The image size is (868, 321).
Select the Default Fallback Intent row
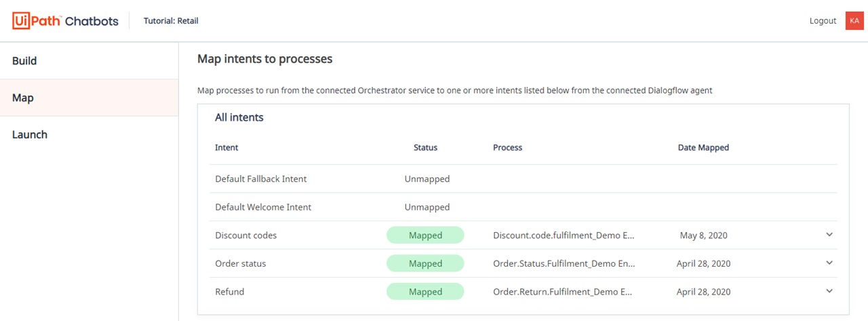(261, 179)
